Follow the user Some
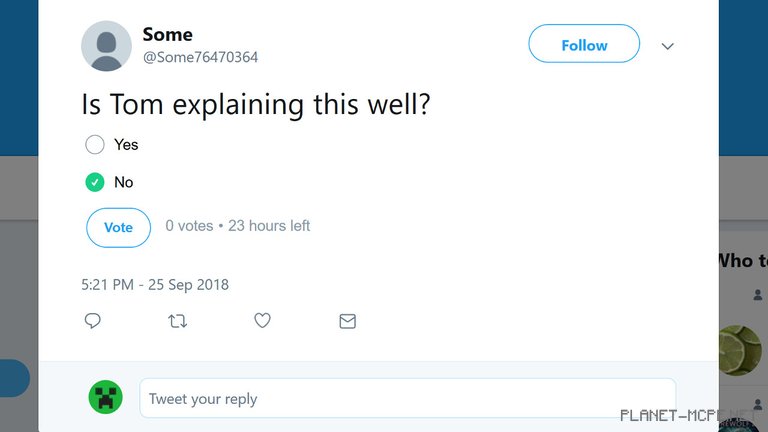Image resolution: width=768 pixels, height=432 pixels. [583, 45]
